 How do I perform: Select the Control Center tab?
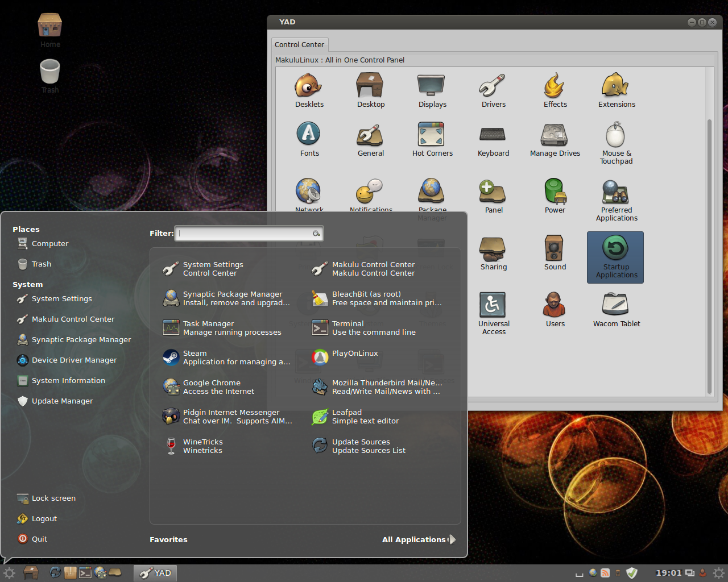[x=299, y=44]
